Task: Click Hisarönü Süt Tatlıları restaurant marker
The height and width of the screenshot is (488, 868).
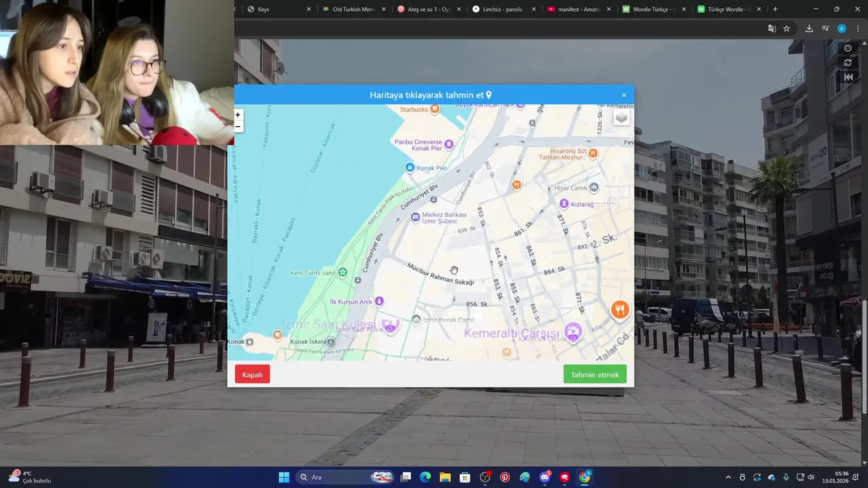Action: pos(593,153)
